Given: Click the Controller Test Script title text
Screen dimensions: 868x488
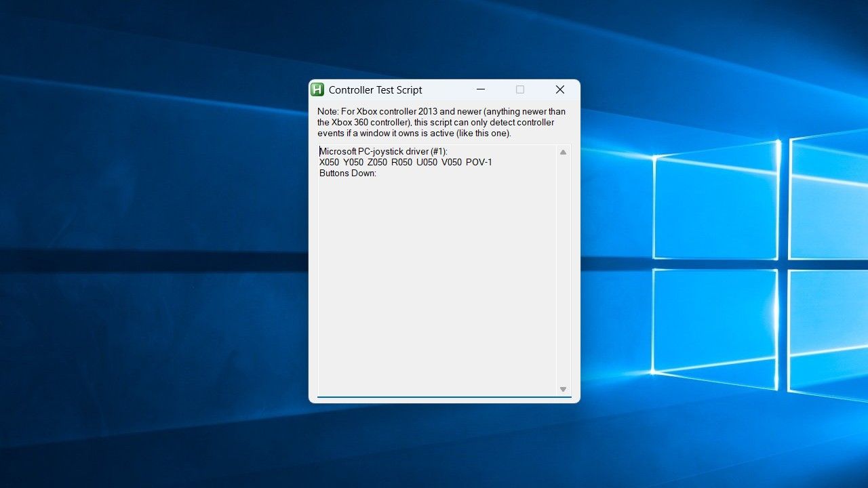Looking at the screenshot, I should tap(376, 90).
